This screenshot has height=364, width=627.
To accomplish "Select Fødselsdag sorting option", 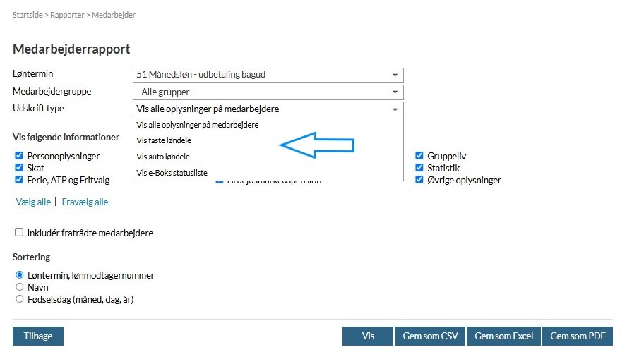I will point(20,299).
